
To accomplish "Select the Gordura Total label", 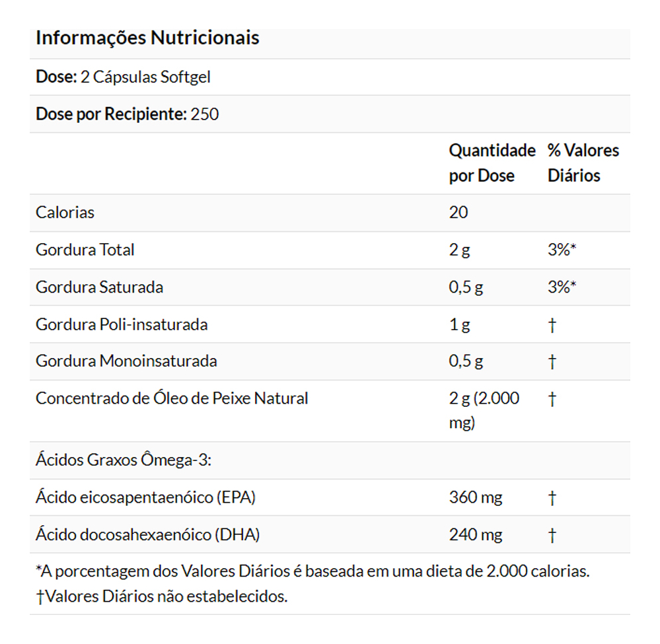I will tap(85, 250).
